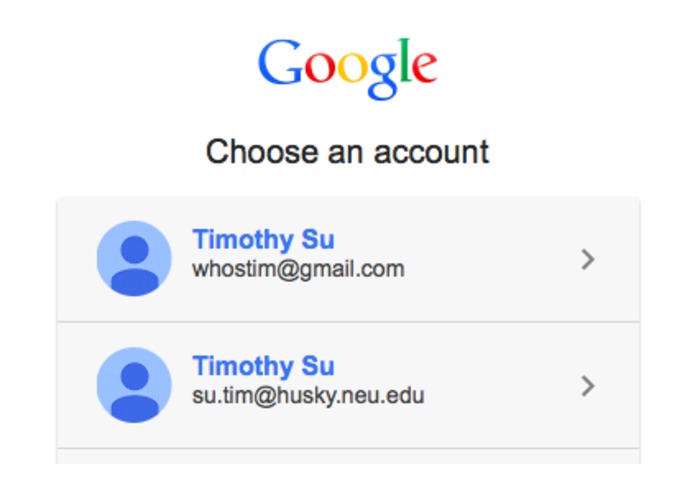The height and width of the screenshot is (494, 695).
Task: Click the Google logo
Action: 348,69
